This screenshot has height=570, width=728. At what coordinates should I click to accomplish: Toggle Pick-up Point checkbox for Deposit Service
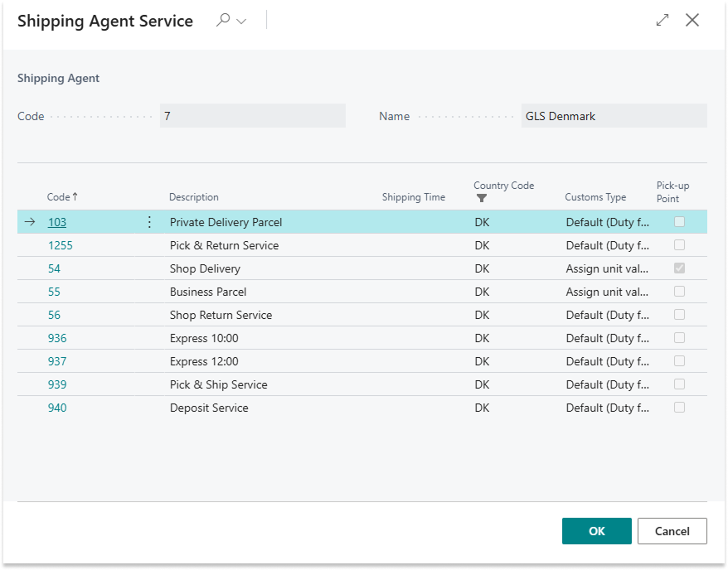pos(679,408)
